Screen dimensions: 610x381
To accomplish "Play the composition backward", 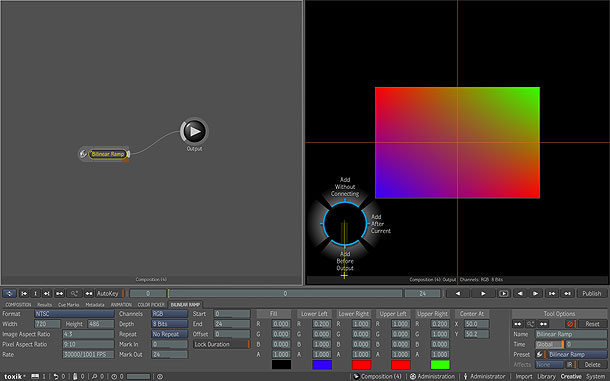I will tap(458, 293).
